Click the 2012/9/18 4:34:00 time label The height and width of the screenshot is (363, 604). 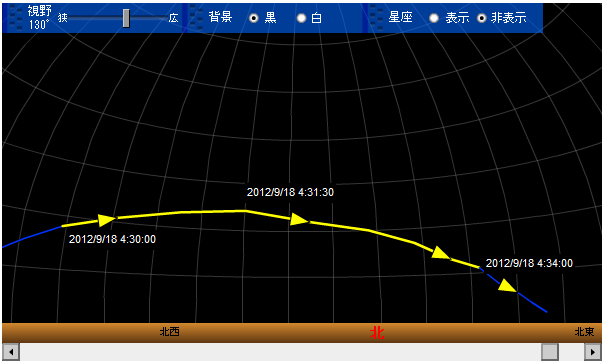pos(529,263)
